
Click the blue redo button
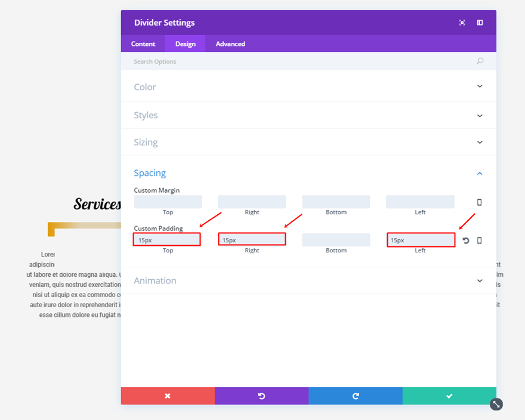tap(356, 396)
